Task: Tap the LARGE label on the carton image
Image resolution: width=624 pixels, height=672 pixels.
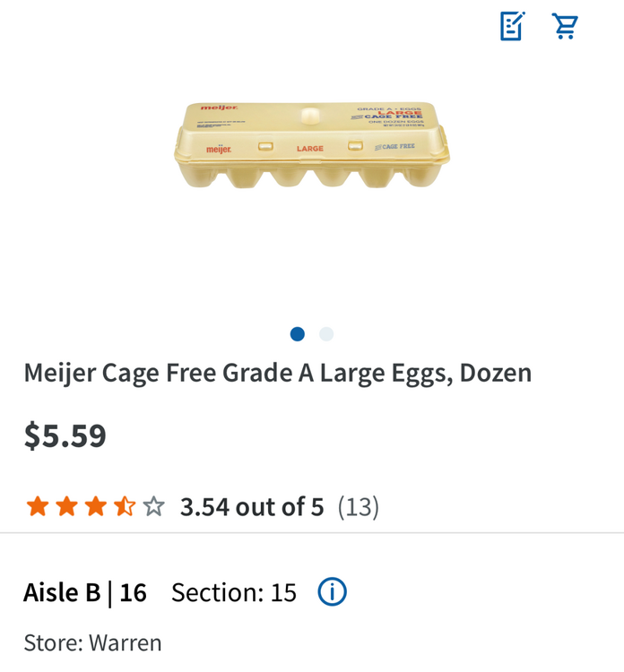Action: click(309, 147)
